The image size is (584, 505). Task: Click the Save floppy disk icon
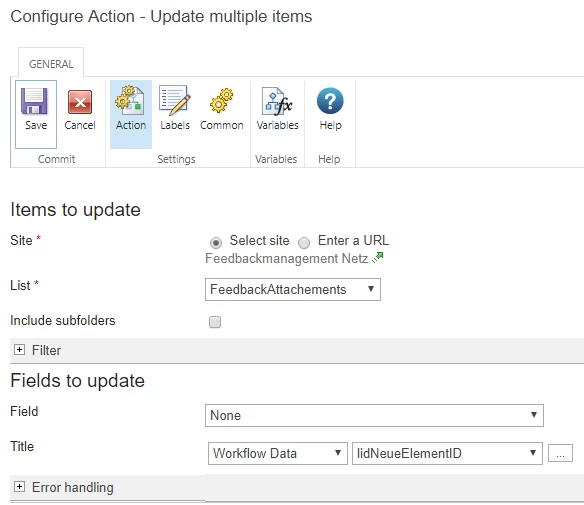point(34,101)
